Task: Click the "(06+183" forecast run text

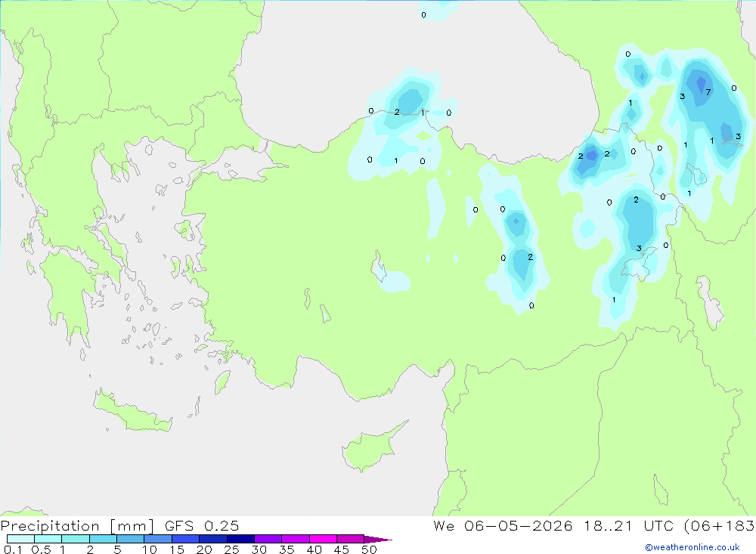Action: click(x=720, y=525)
